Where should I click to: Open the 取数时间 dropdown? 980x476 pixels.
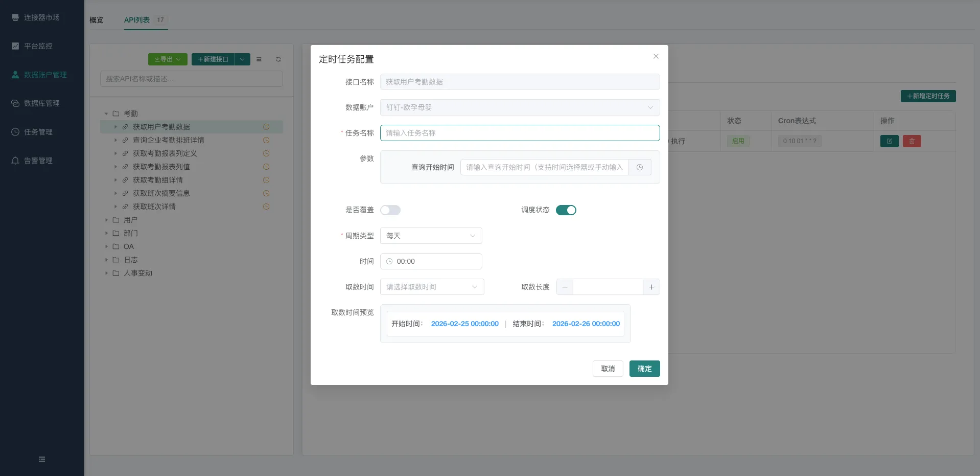[x=432, y=287]
